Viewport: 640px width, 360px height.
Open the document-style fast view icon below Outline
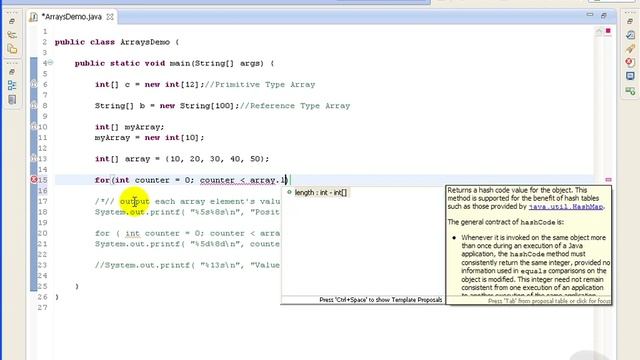click(12, 99)
